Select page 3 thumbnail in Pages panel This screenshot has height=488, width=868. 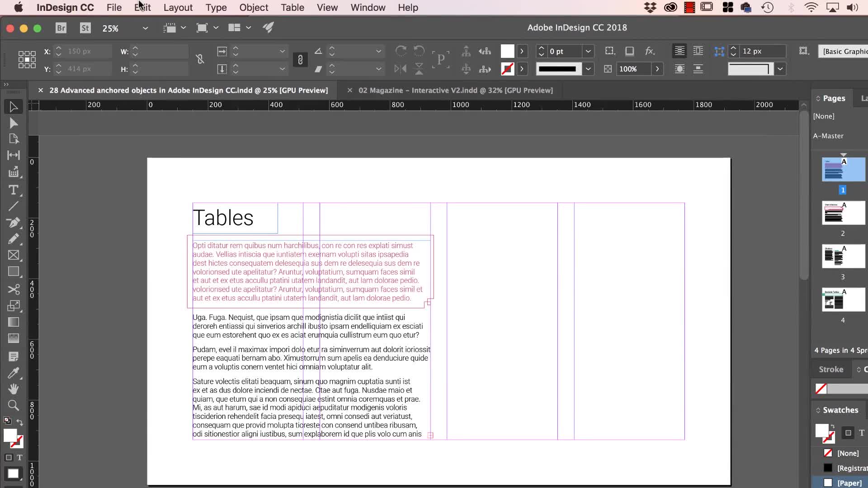pyautogui.click(x=843, y=256)
